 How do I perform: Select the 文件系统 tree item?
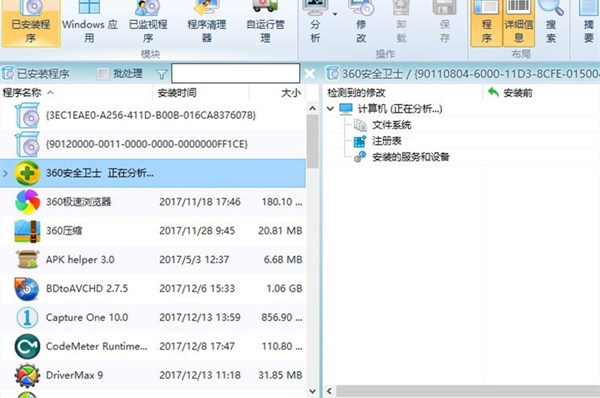pyautogui.click(x=391, y=125)
